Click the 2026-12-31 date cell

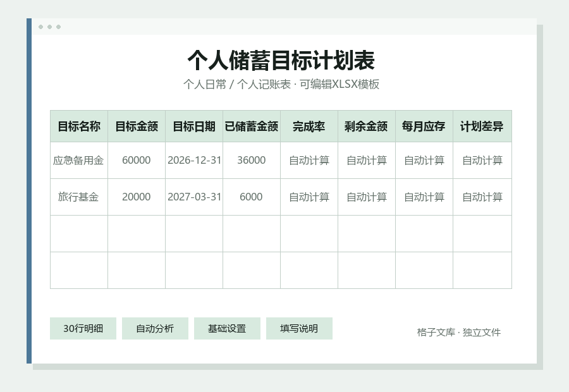click(194, 161)
